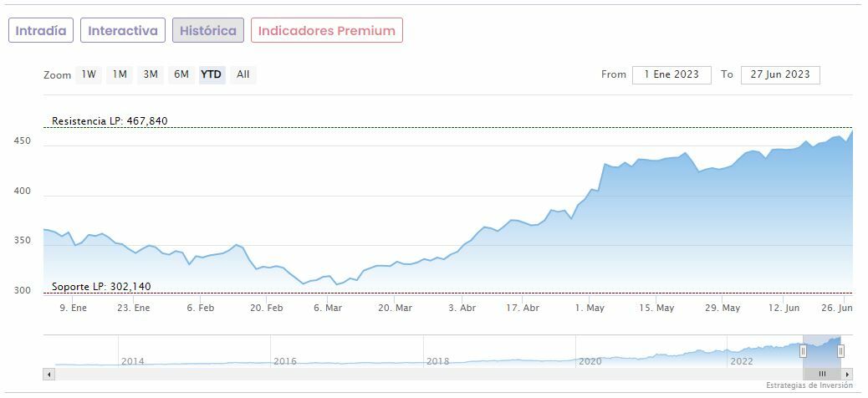The image size is (868, 398).
Task: Open the To date field
Action: (x=780, y=74)
